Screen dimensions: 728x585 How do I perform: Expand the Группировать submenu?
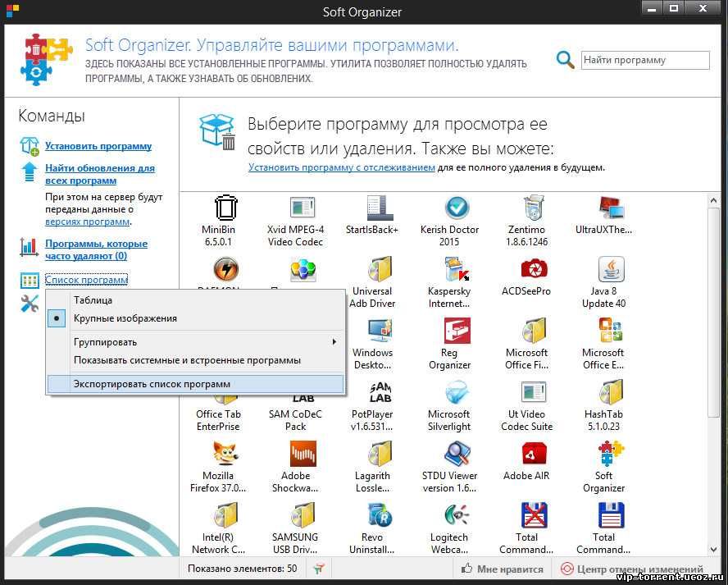pyautogui.click(x=195, y=342)
